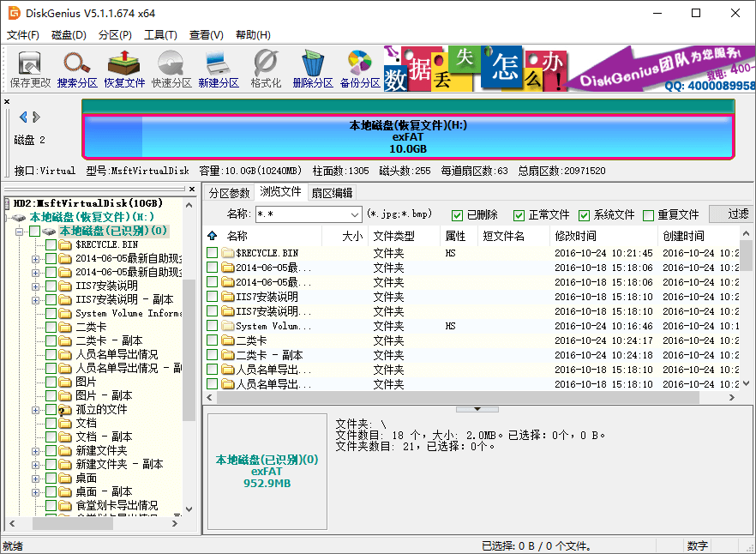756x554 pixels.
Task: Close the left tree pane with the x
Action: (x=192, y=190)
